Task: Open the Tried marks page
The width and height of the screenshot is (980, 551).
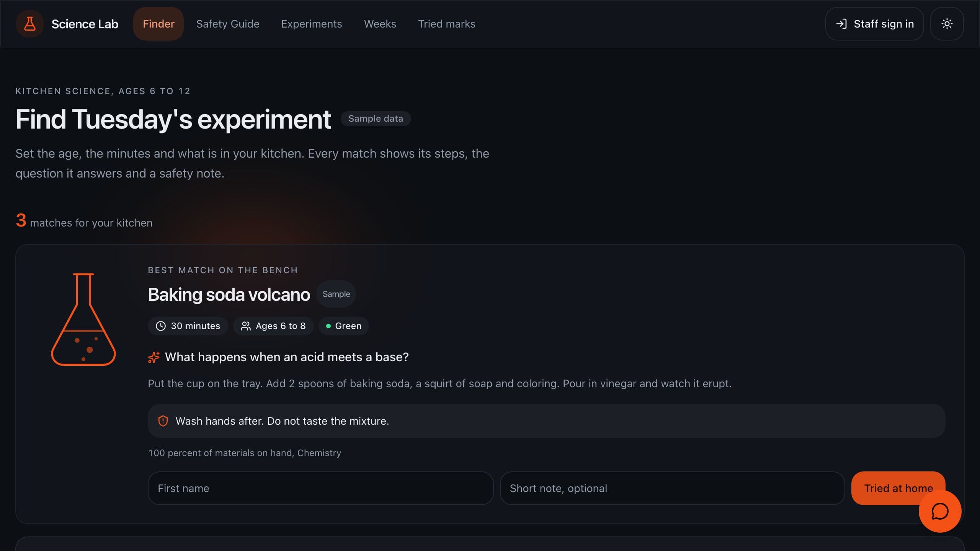Action: pyautogui.click(x=446, y=24)
